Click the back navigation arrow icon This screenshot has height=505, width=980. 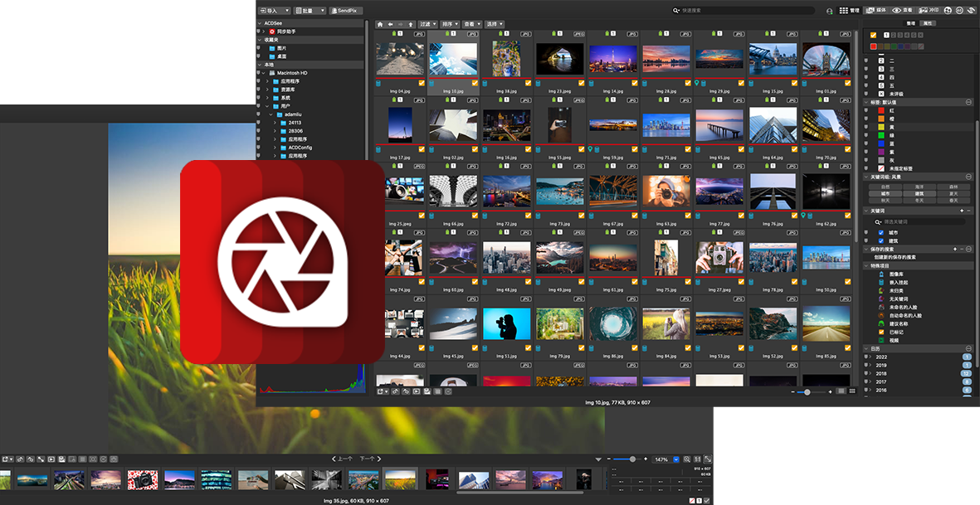[391, 25]
